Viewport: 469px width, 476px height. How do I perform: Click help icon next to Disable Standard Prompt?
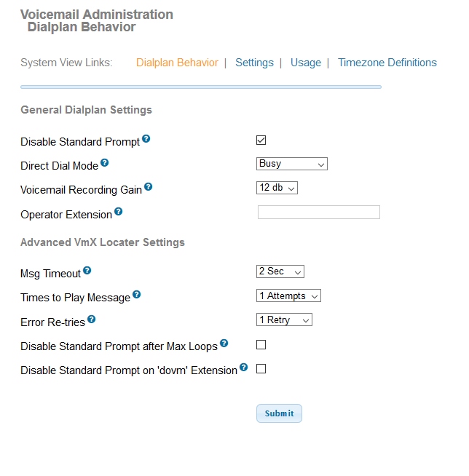[146, 139]
